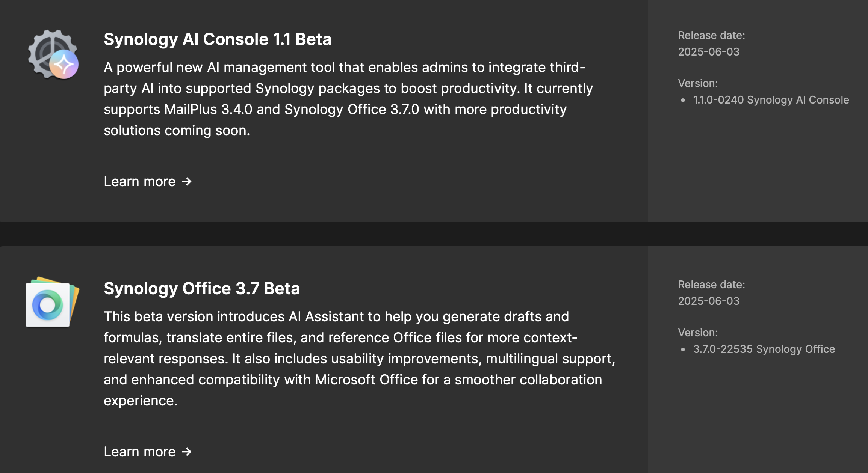Open Learn more for Synology Office 3.7
Screen dimensions: 868x473
(x=148, y=452)
